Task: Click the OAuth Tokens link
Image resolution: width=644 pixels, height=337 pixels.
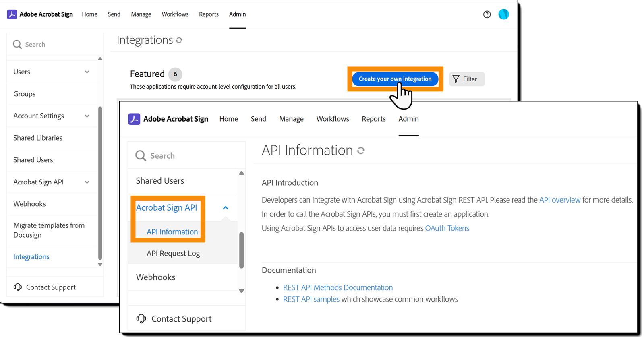Action: coord(447,228)
